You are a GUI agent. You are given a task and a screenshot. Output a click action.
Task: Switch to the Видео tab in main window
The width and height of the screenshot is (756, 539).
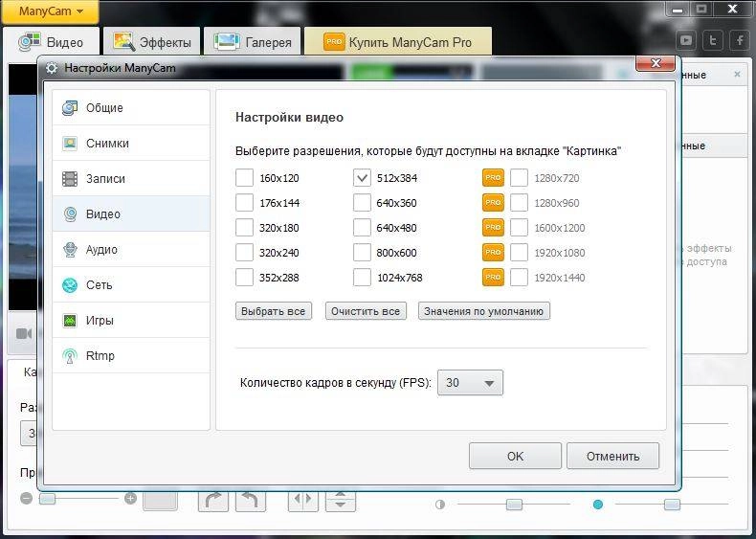tap(51, 42)
